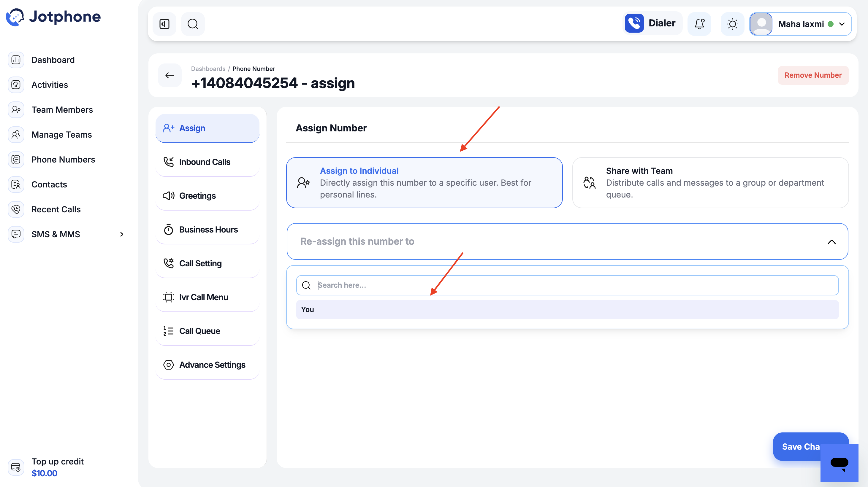Screen dimensions: 868x487
Task: Expand the SMS & MMS submenu arrow
Action: click(x=122, y=234)
